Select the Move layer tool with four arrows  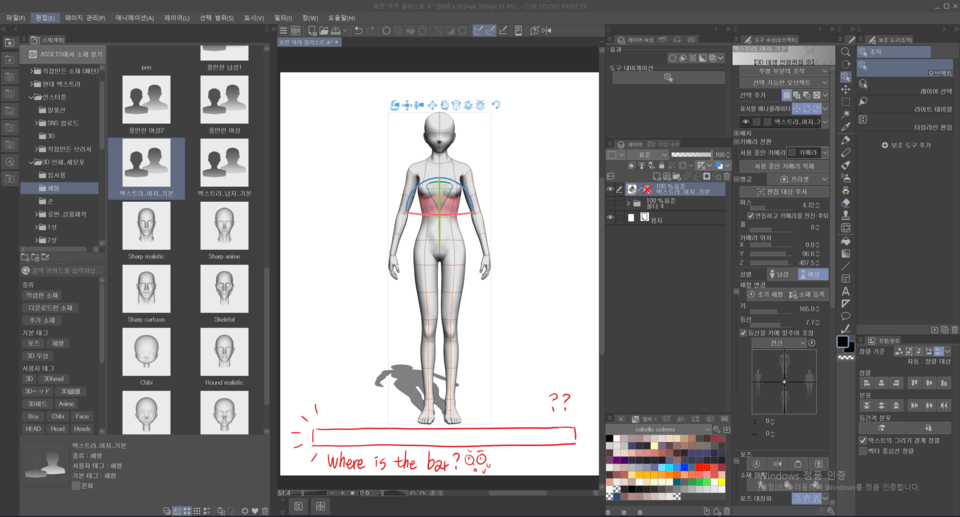coord(846,89)
